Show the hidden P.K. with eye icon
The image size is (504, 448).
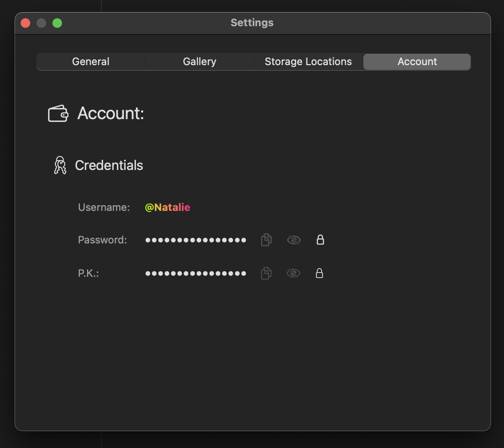tap(293, 273)
